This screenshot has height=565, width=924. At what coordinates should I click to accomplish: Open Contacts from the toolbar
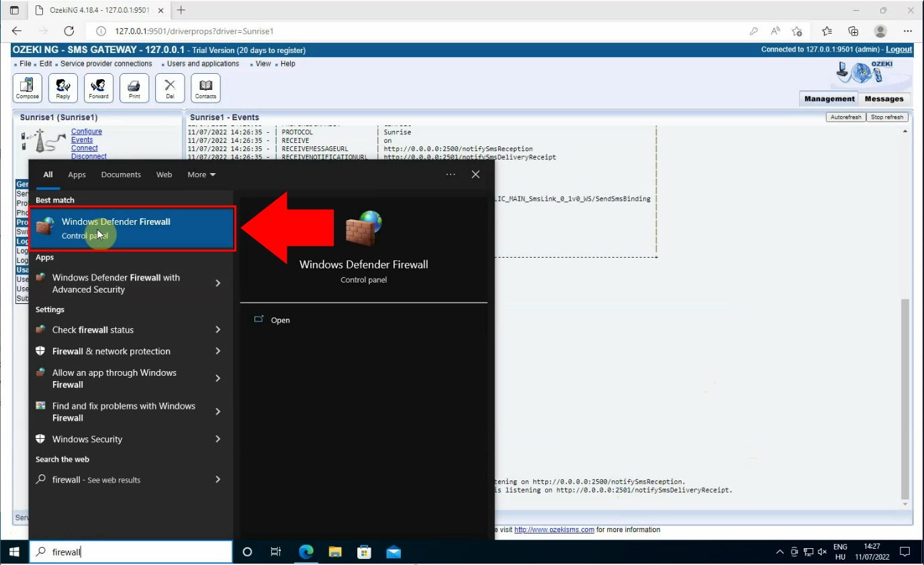(x=205, y=88)
